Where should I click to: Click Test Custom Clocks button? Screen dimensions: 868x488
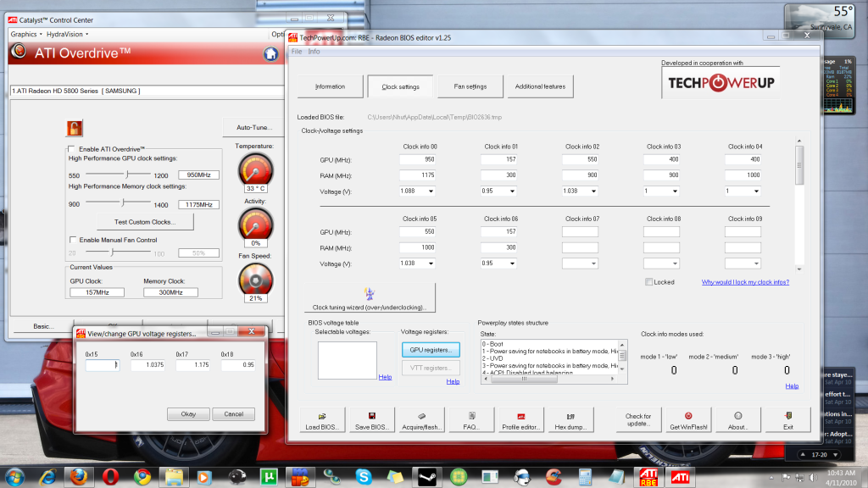pos(145,222)
